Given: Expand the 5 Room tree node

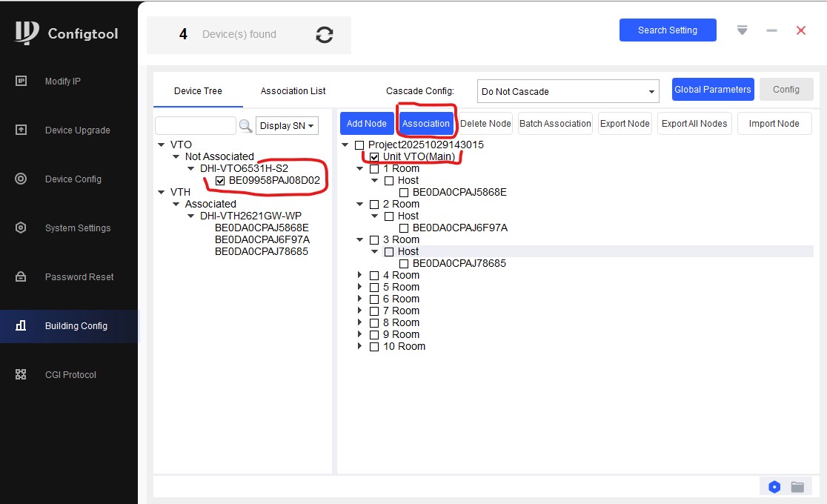Looking at the screenshot, I should point(360,288).
